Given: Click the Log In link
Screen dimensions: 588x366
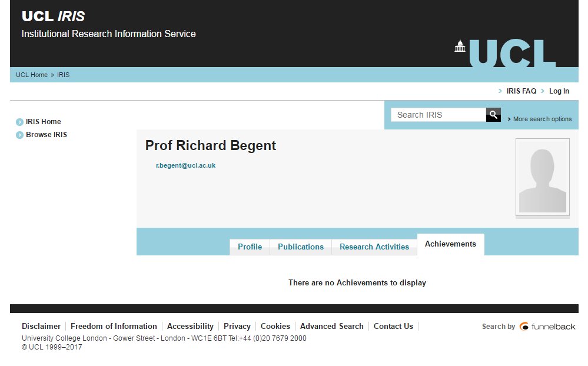Looking at the screenshot, I should tap(559, 91).
